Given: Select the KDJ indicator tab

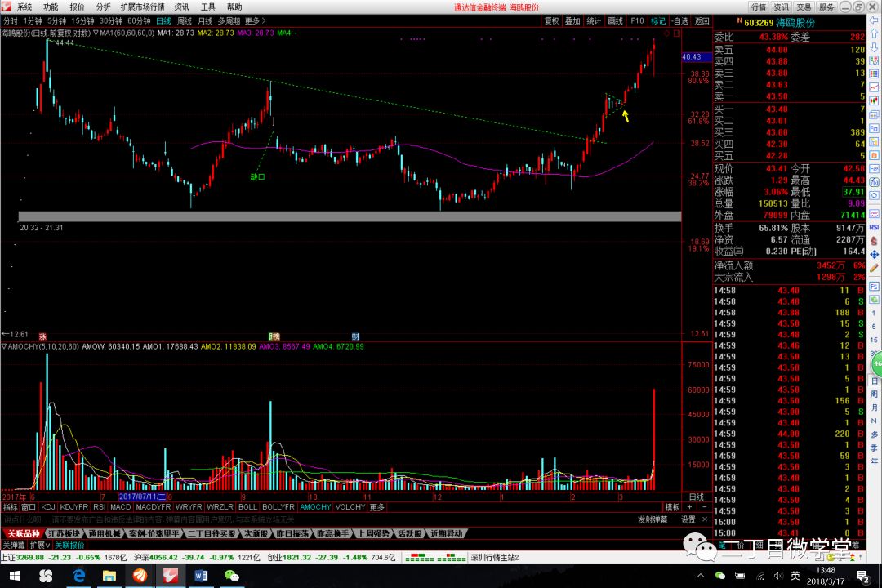Looking at the screenshot, I should pos(48,507).
